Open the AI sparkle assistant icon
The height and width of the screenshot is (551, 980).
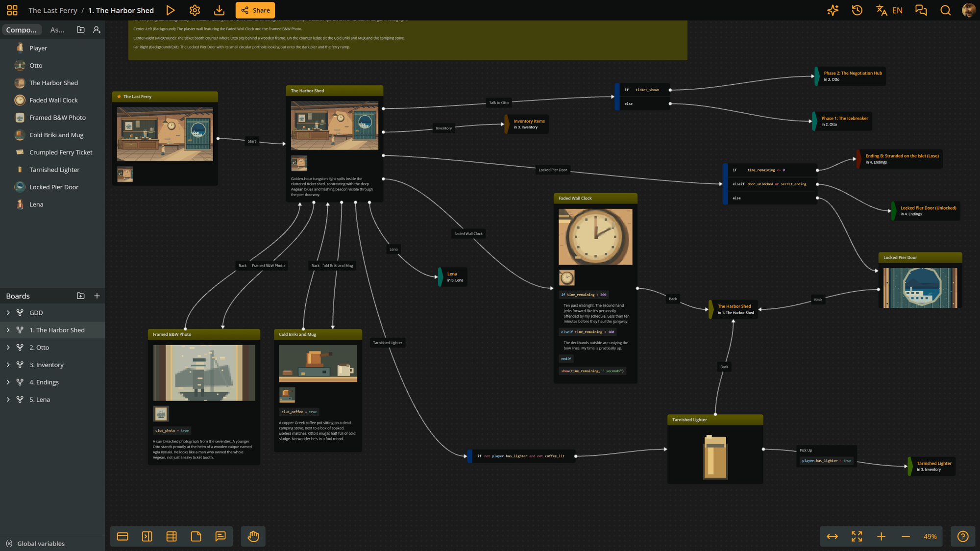[x=833, y=10]
